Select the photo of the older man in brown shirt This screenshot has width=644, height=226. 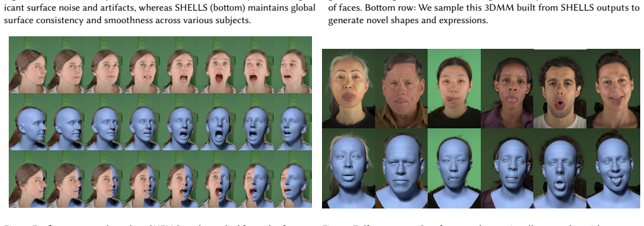[x=401, y=88]
